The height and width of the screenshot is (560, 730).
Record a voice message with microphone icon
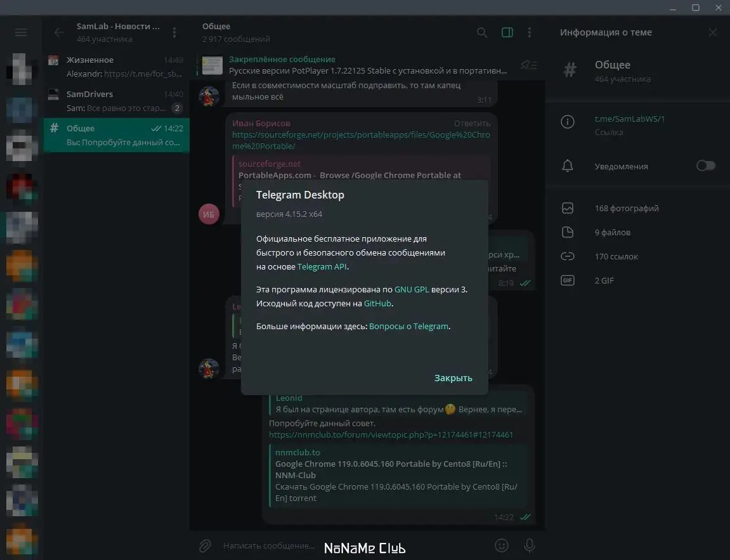coord(530,545)
